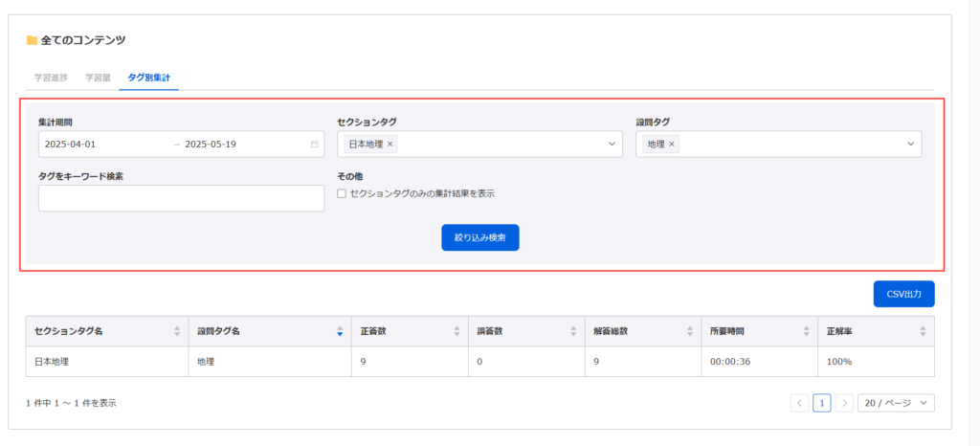
Task: Sort by 正答数 column
Action: point(457,331)
